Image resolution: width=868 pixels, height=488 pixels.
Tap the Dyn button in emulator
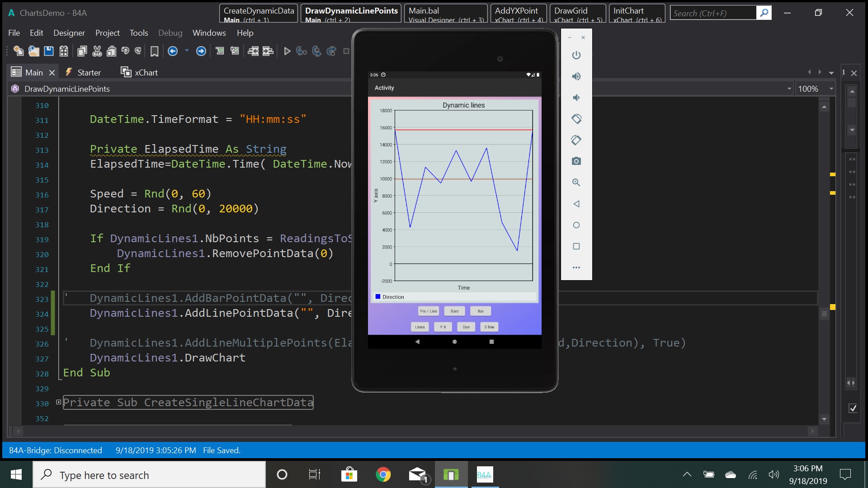coord(466,327)
